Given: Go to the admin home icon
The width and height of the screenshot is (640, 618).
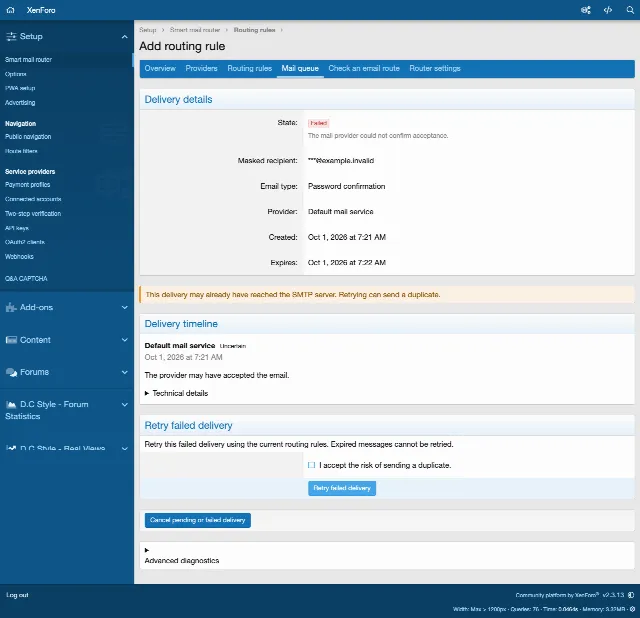Looking at the screenshot, I should pyautogui.click(x=11, y=10).
